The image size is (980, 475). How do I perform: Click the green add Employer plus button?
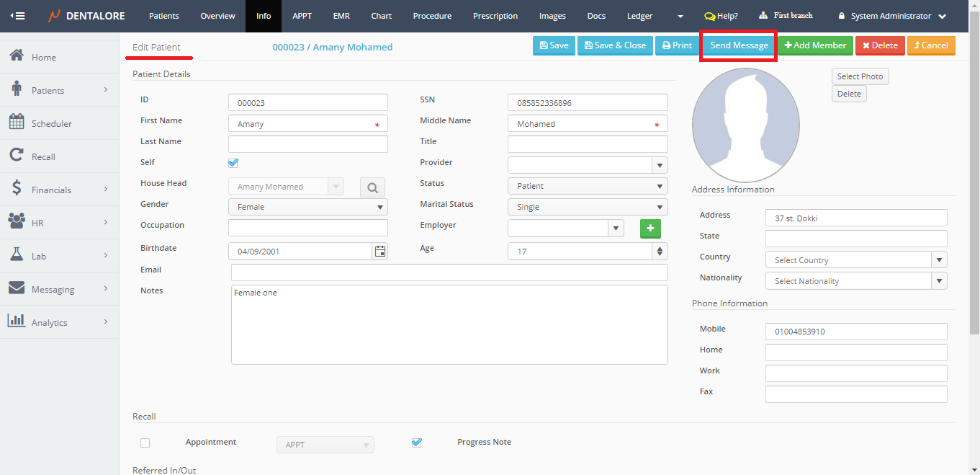click(650, 228)
